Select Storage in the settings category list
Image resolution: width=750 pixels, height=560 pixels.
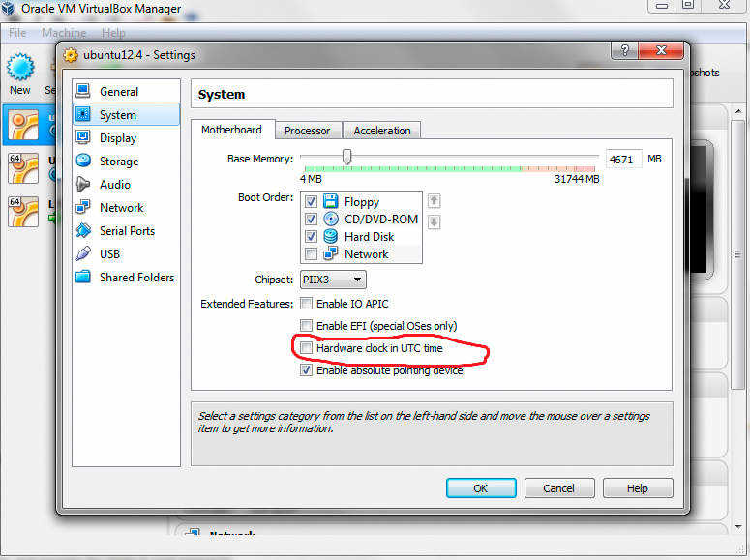126,162
